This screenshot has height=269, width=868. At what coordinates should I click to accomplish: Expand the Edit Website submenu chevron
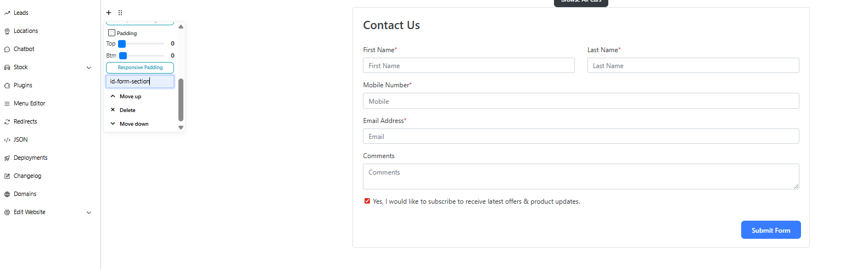(x=89, y=212)
